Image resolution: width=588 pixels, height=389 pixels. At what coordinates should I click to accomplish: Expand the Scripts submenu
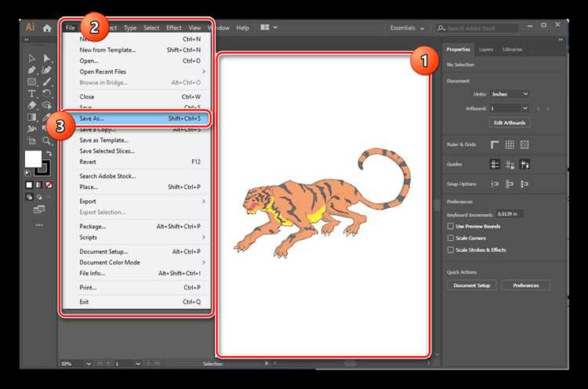click(x=136, y=238)
